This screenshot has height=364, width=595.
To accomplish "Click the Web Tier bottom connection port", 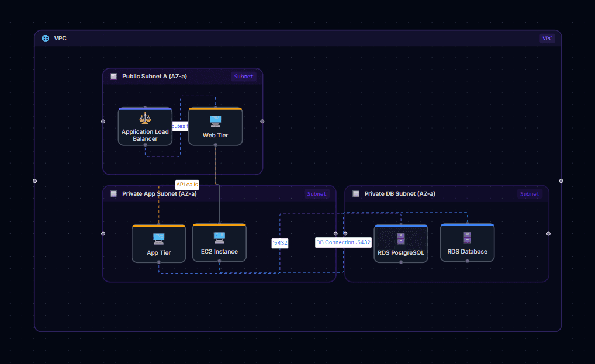I will [x=216, y=145].
